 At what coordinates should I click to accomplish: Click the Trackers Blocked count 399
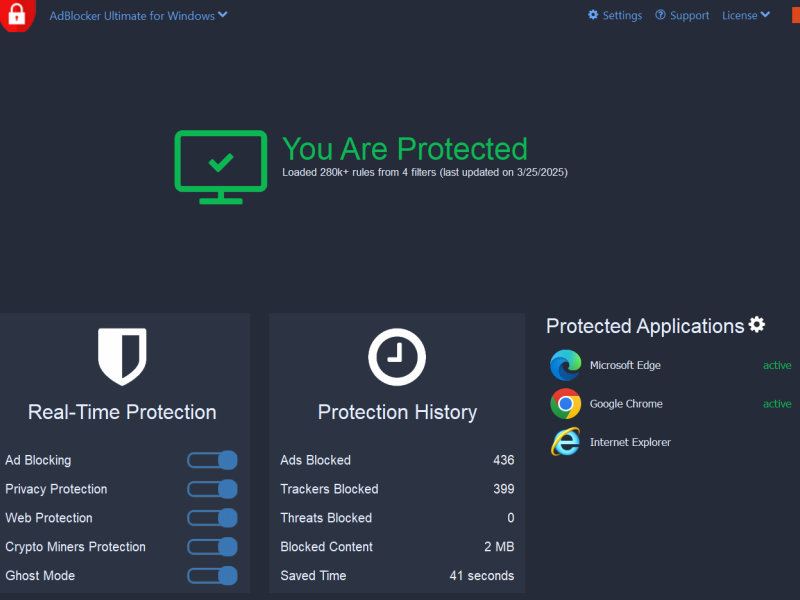(x=504, y=489)
